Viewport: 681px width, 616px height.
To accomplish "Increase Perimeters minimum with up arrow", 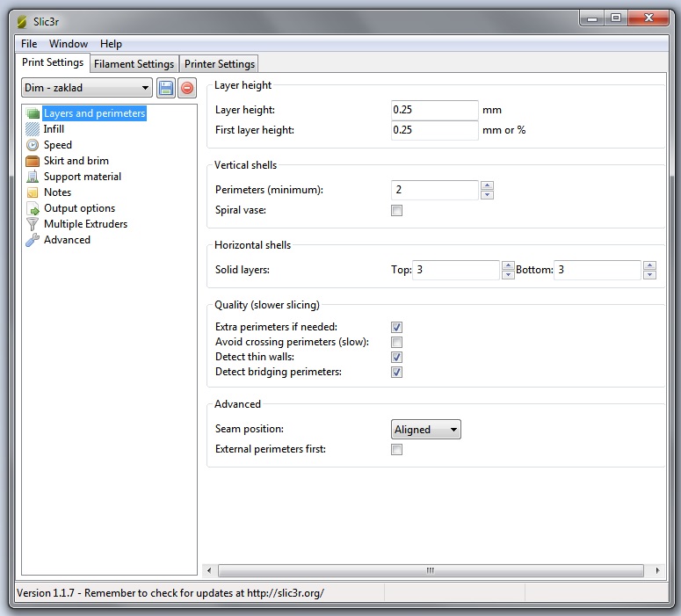I will [x=488, y=185].
